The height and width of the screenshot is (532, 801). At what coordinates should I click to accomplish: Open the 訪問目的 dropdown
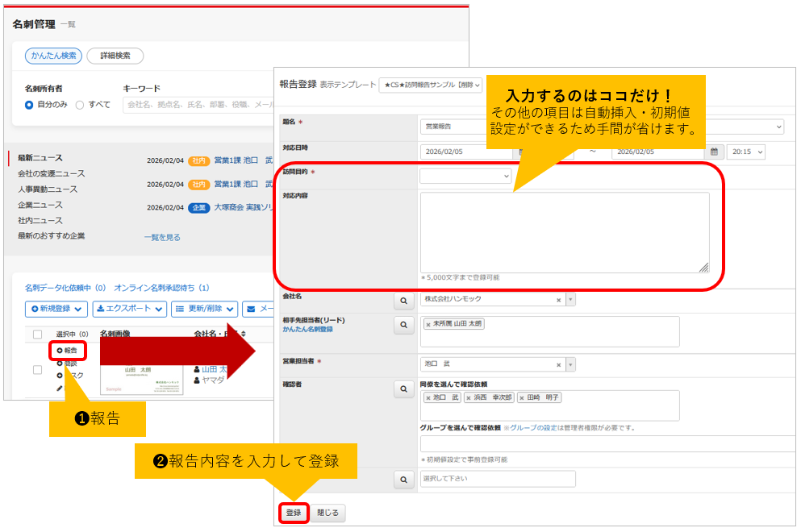[465, 176]
